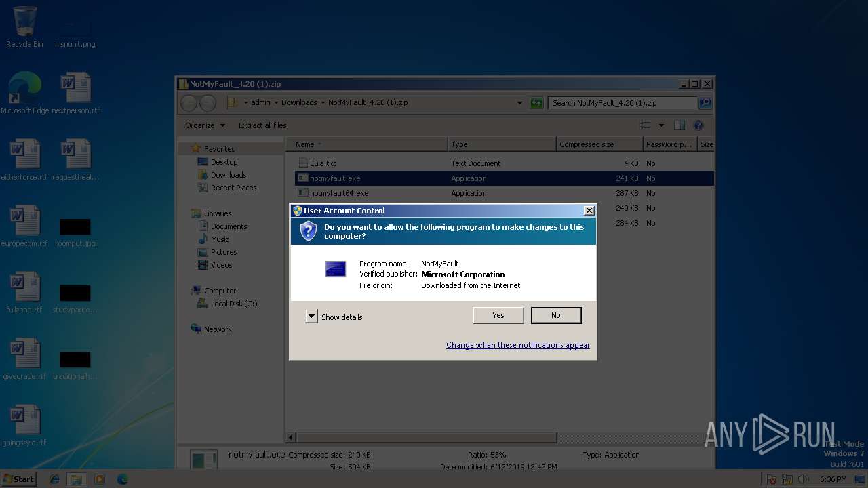Select the Recycle Bin desktop icon
Image resolution: width=868 pixels, height=488 pixels.
[24, 27]
